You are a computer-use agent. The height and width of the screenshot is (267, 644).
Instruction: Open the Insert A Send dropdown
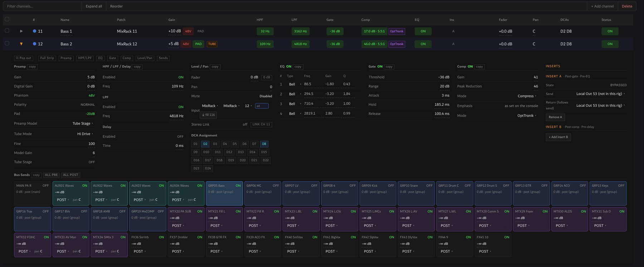pyautogui.click(x=601, y=94)
